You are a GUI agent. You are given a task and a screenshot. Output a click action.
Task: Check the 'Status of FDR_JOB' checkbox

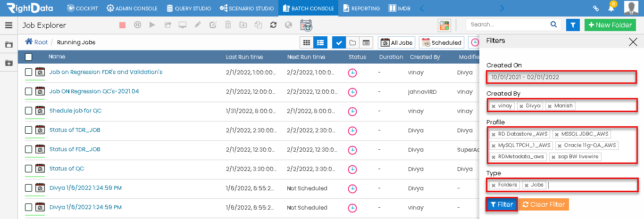click(29, 149)
